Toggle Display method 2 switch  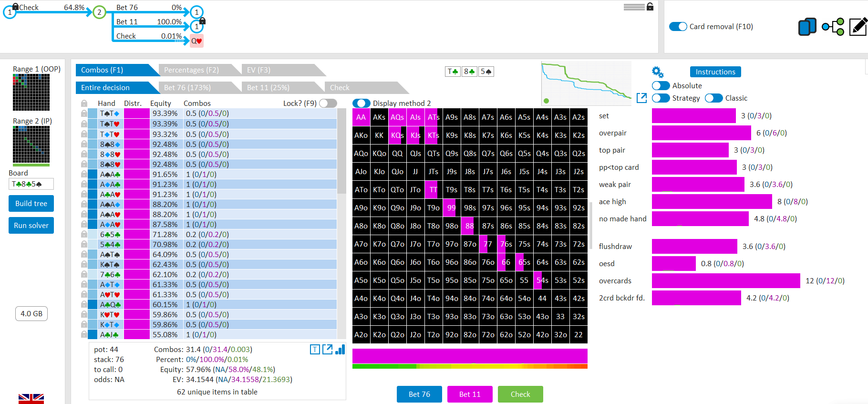(x=362, y=104)
